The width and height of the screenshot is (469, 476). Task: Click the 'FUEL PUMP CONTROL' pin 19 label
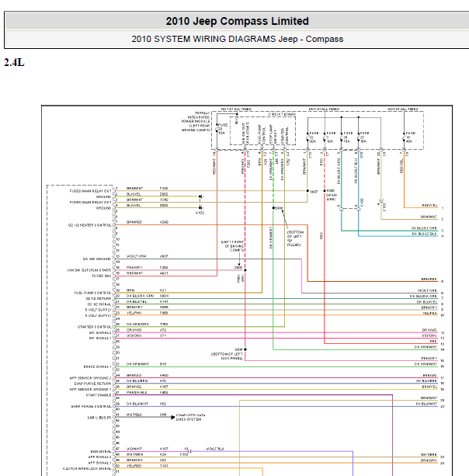pos(92,293)
